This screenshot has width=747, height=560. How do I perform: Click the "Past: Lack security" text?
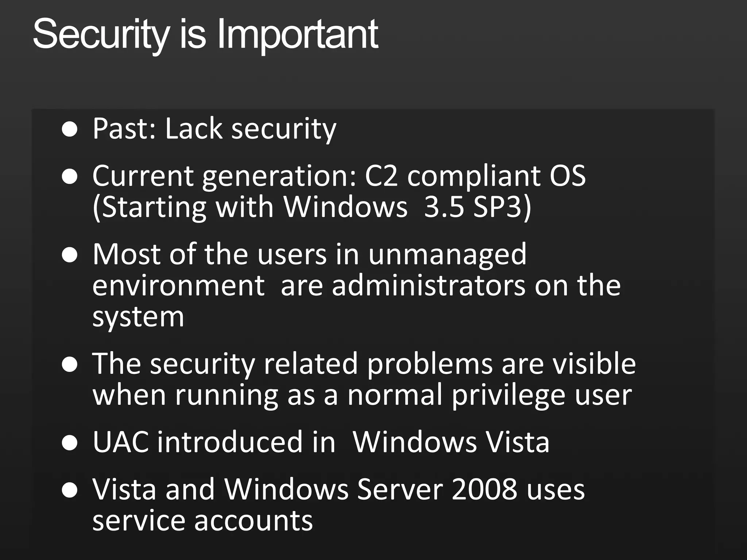point(214,129)
